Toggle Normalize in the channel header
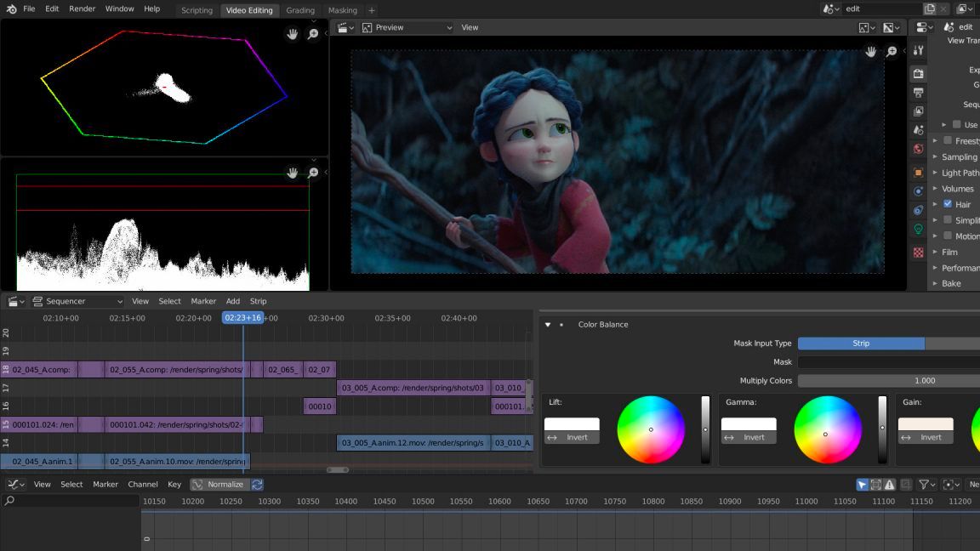980x551 pixels. 218,484
